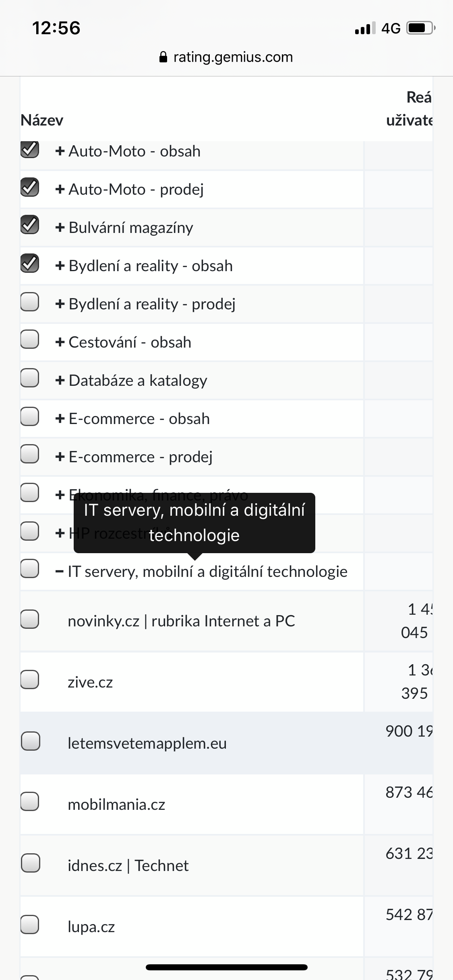
Task: Expand the Databáze a katalogy category
Action: pos(60,381)
